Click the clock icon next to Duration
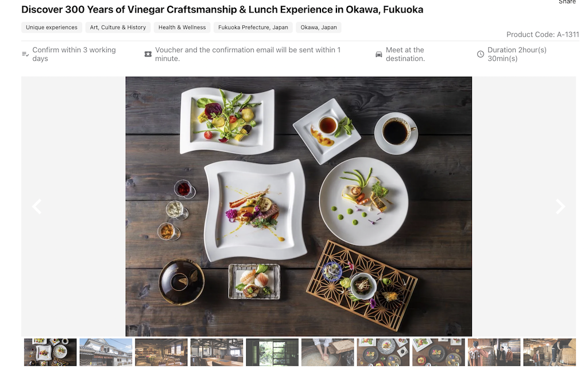The height and width of the screenshot is (368, 588). tap(481, 55)
